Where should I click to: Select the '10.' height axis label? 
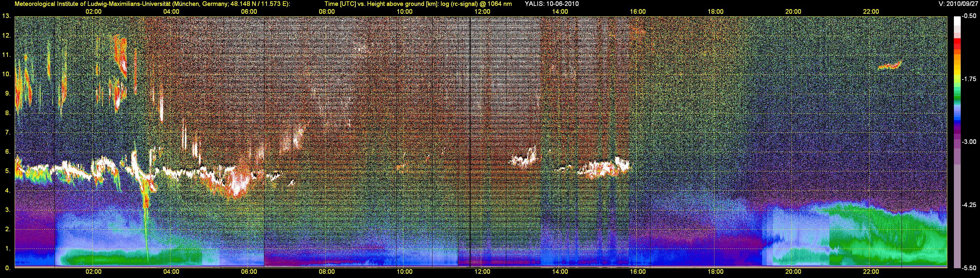tap(6, 74)
